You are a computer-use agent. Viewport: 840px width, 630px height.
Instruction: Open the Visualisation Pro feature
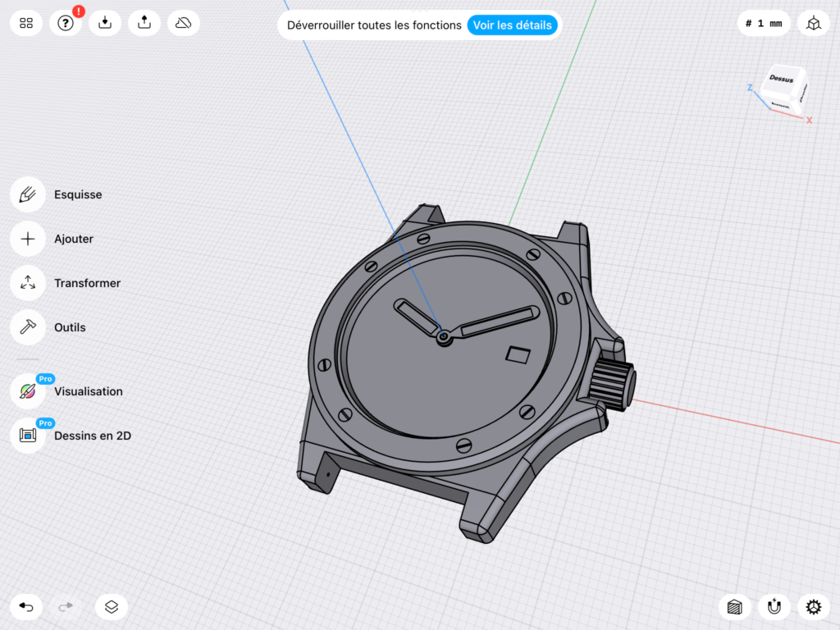(x=28, y=391)
